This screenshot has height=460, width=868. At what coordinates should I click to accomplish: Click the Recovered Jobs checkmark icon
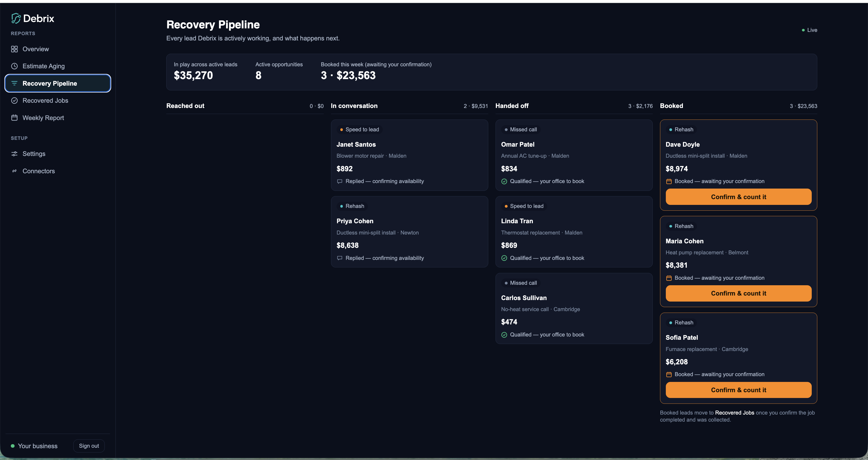coord(14,100)
